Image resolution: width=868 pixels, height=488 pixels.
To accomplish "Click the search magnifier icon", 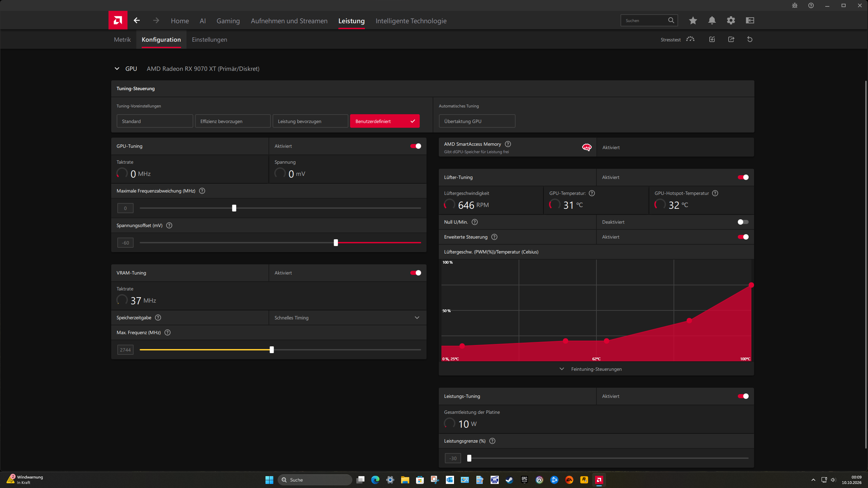I will pos(671,20).
